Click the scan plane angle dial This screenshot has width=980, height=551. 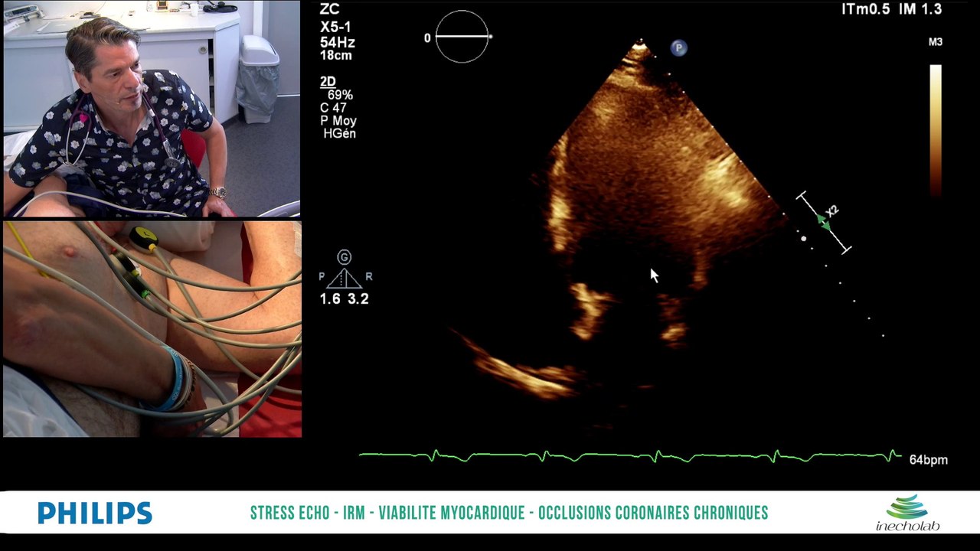click(x=462, y=36)
